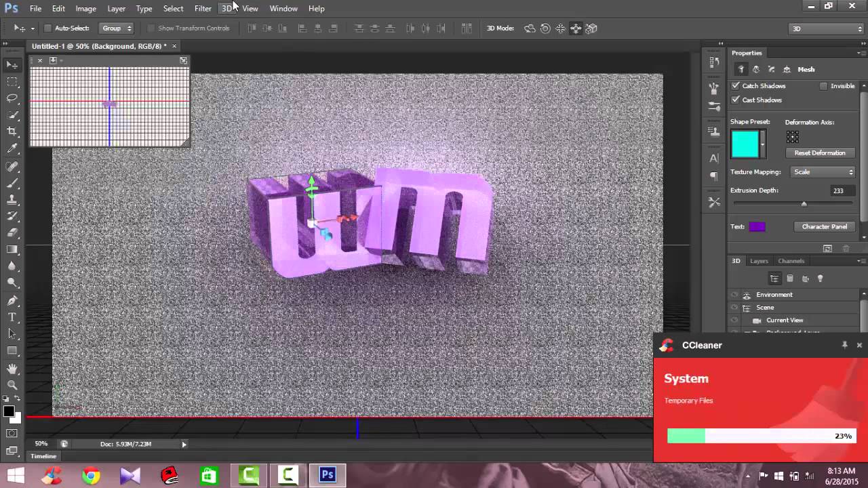The width and height of the screenshot is (868, 488).
Task: Toggle the Catch Shadows checkbox
Action: click(x=736, y=86)
